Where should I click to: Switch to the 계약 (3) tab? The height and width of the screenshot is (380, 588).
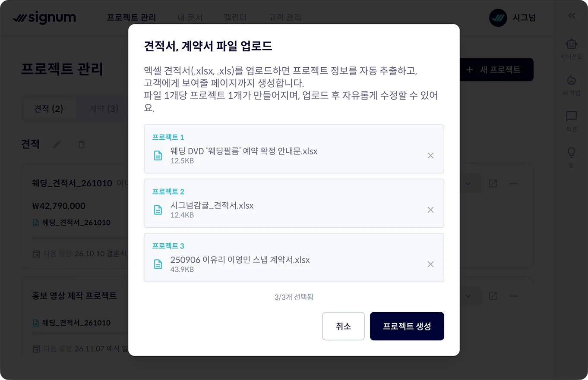104,109
